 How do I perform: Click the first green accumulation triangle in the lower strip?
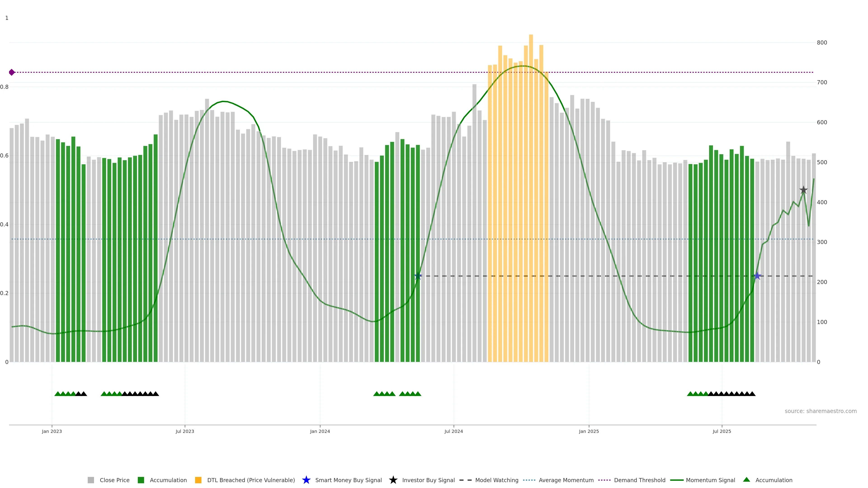point(58,394)
